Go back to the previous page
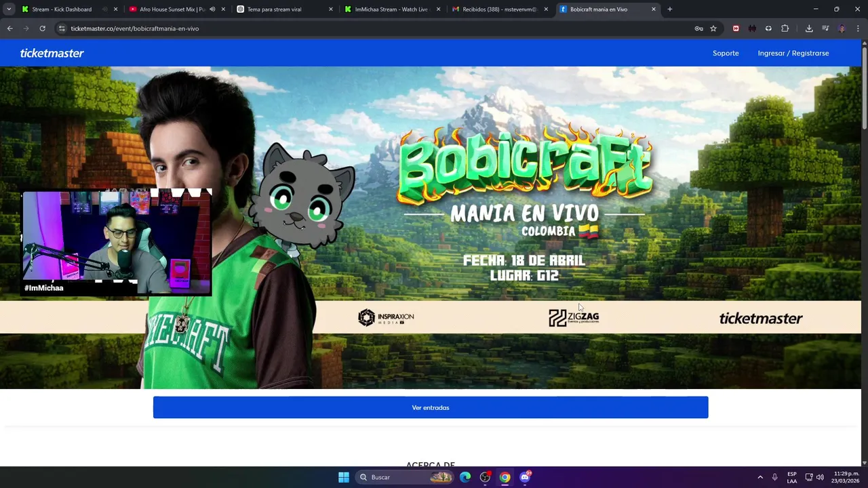The width and height of the screenshot is (868, 488). 9,28
